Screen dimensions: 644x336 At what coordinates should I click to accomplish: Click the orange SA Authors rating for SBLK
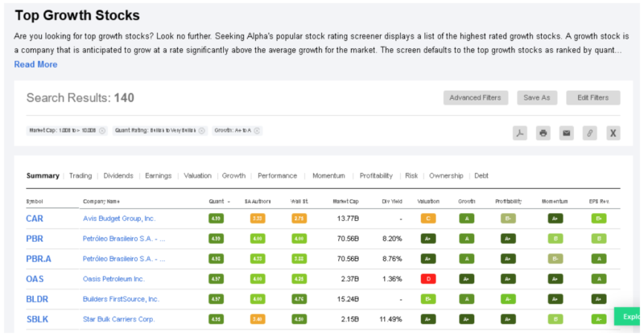point(258,319)
